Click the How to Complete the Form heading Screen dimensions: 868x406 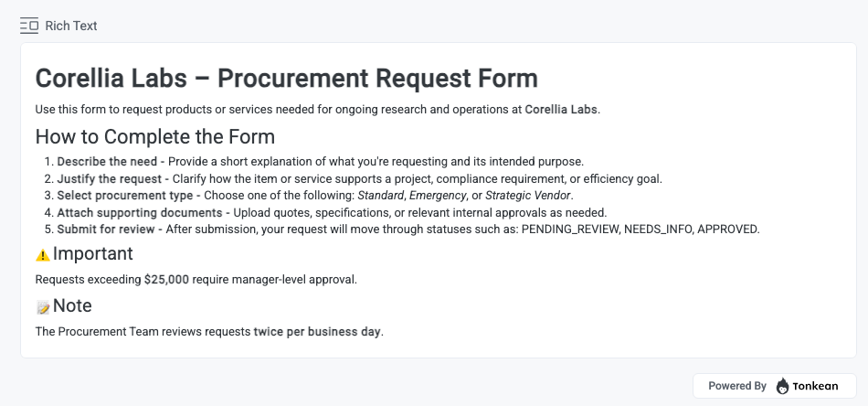click(154, 137)
